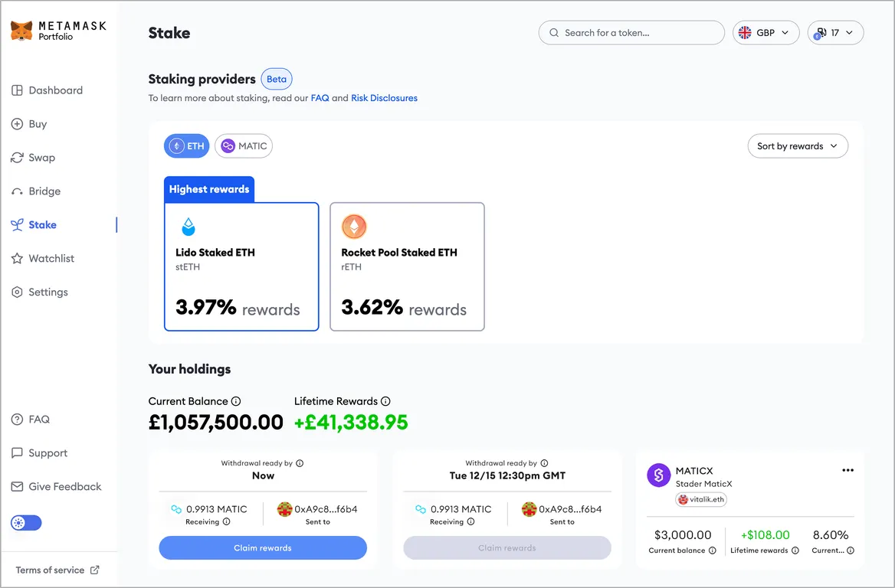Click the Lifetime Rewards info icon under Your holdings
895x588 pixels.
coord(386,401)
